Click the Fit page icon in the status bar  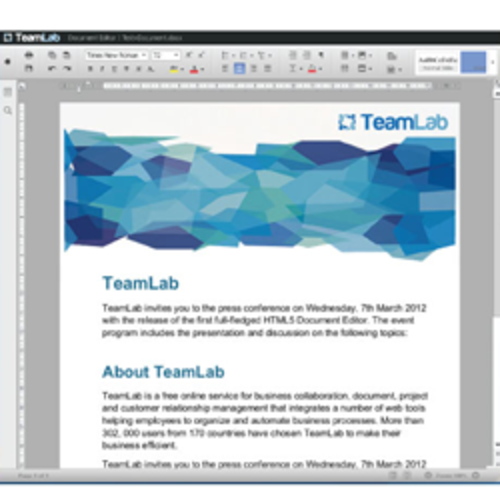[x=393, y=476]
